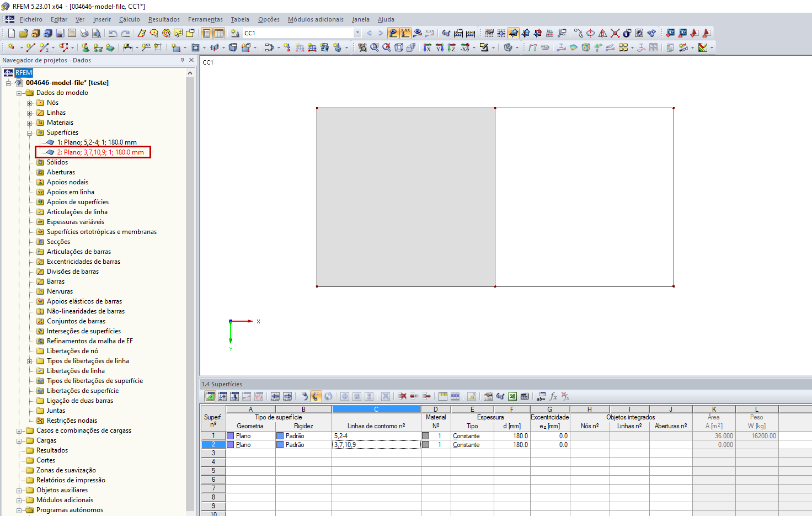This screenshot has height=516, width=812.
Task: Open the formula editor fx icon
Action: pos(553,396)
